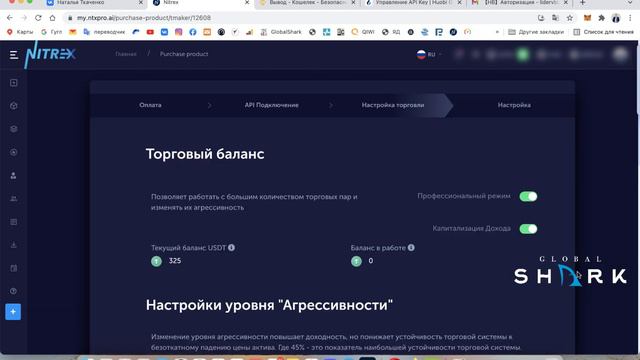640x360 pixels.
Task: Open Другие закладки folder
Action: click(x=536, y=32)
